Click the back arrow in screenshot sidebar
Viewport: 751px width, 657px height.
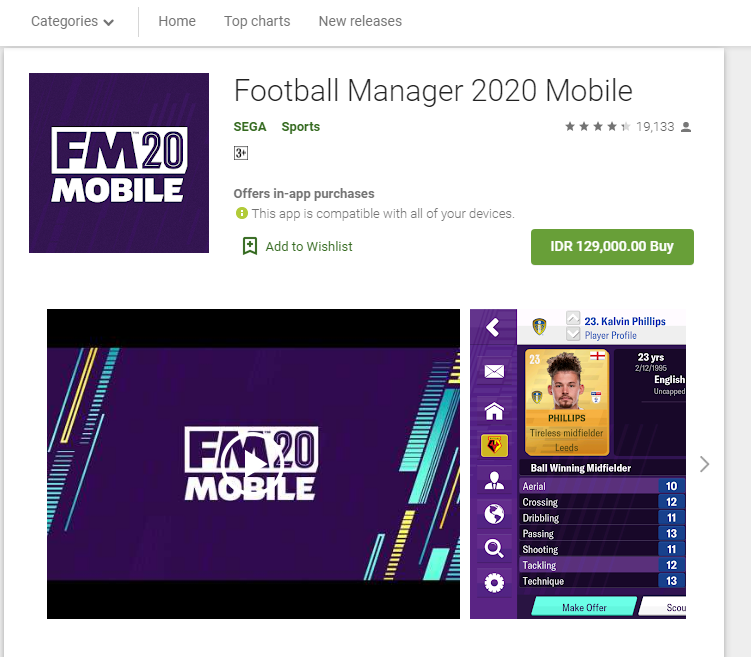click(493, 328)
